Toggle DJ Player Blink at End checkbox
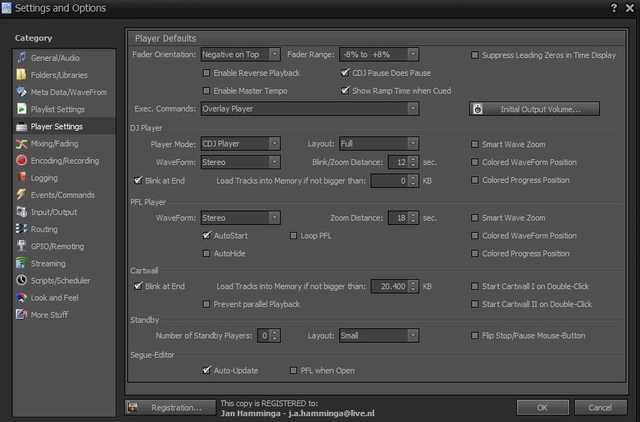Viewport: 640px width, 422px height. click(x=138, y=180)
